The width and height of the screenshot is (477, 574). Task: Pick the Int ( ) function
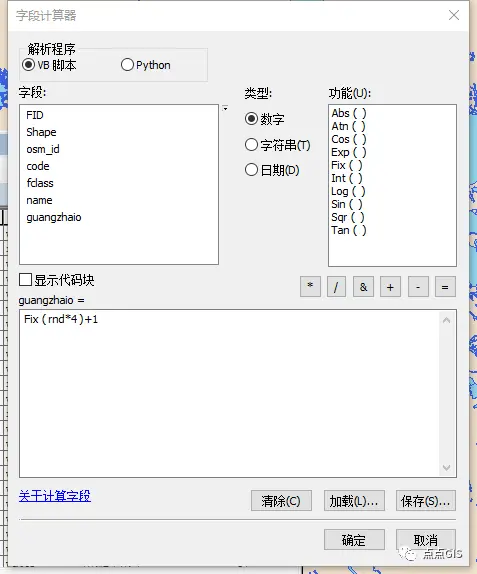tap(347, 178)
